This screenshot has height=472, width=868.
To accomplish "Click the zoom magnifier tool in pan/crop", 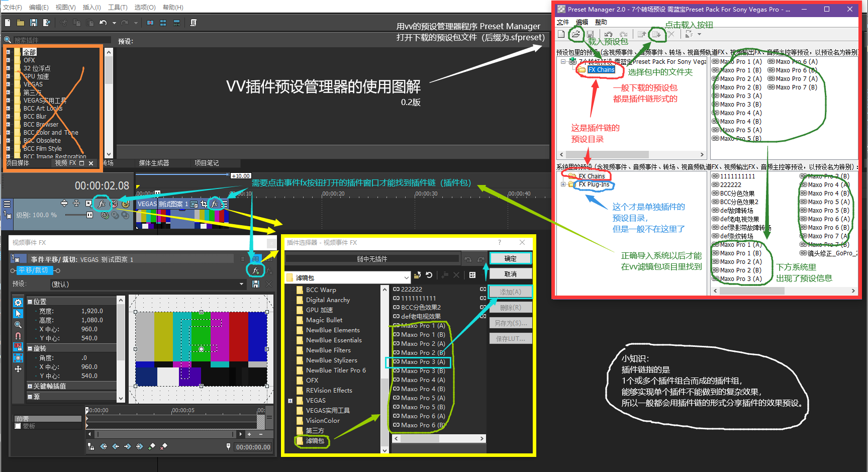I will point(18,324).
